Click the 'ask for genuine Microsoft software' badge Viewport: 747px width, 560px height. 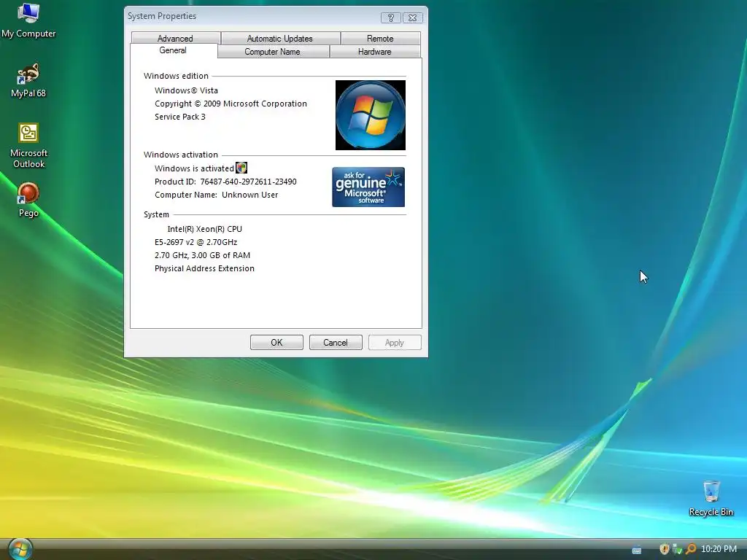(368, 187)
